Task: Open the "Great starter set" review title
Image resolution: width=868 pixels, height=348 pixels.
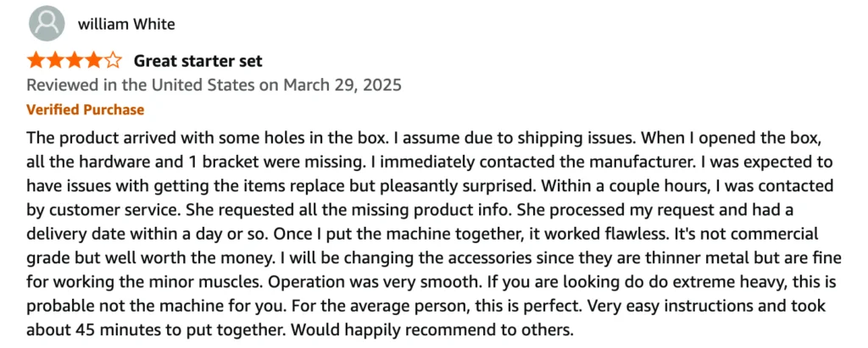Action: coord(198,60)
